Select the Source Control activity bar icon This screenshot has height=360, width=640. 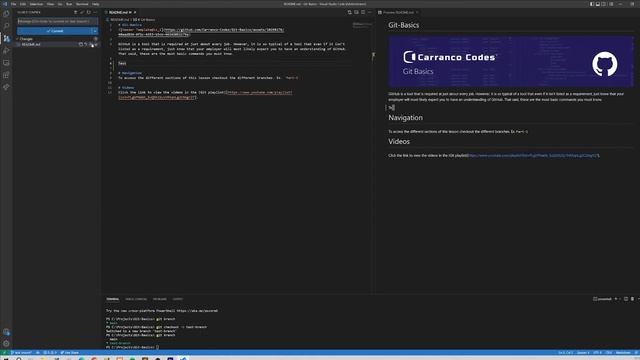(x=6, y=38)
